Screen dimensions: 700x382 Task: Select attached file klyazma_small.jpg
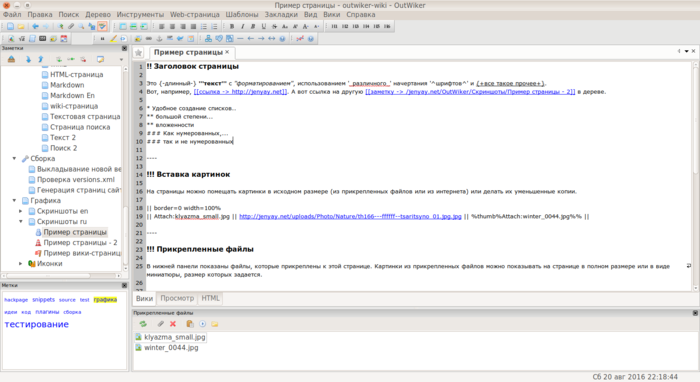(x=175, y=337)
